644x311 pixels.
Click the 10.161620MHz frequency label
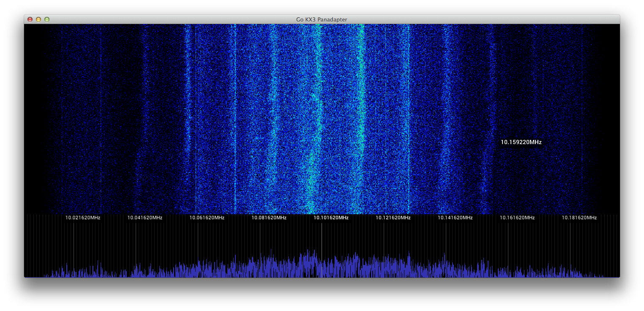[x=517, y=218]
